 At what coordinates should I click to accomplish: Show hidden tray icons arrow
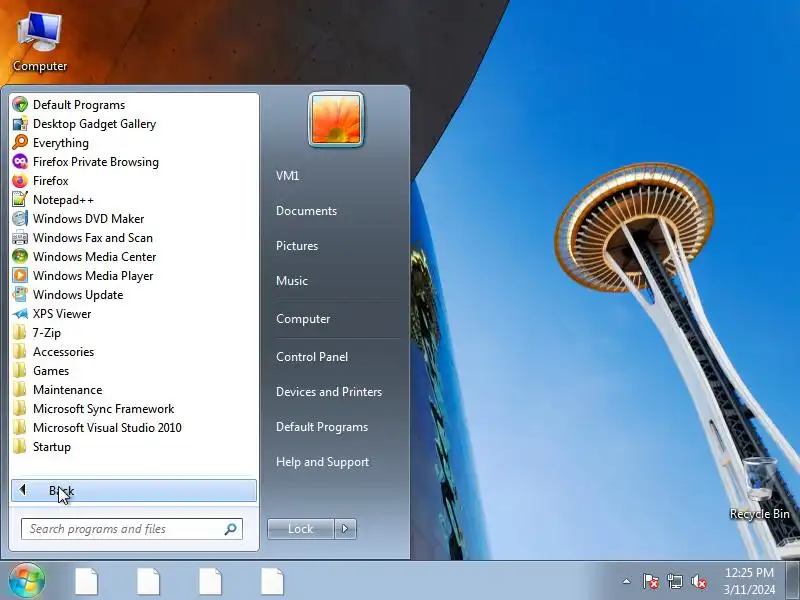(627, 581)
